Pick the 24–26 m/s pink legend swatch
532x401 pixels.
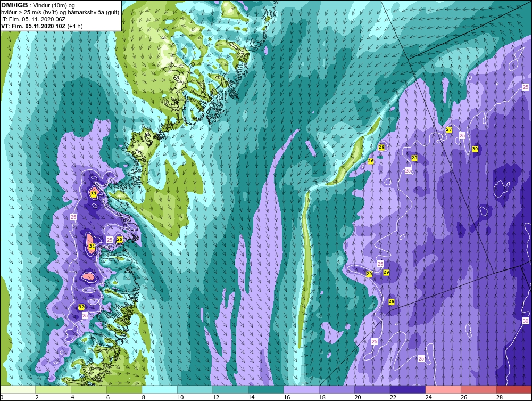(443, 389)
